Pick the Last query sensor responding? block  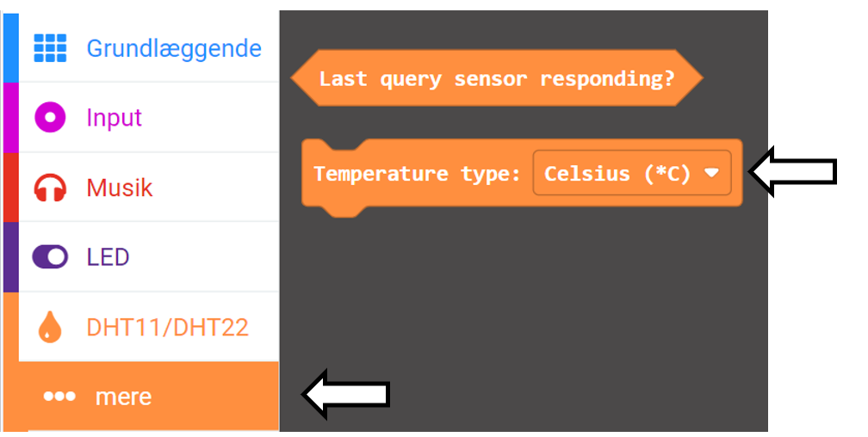(x=497, y=78)
